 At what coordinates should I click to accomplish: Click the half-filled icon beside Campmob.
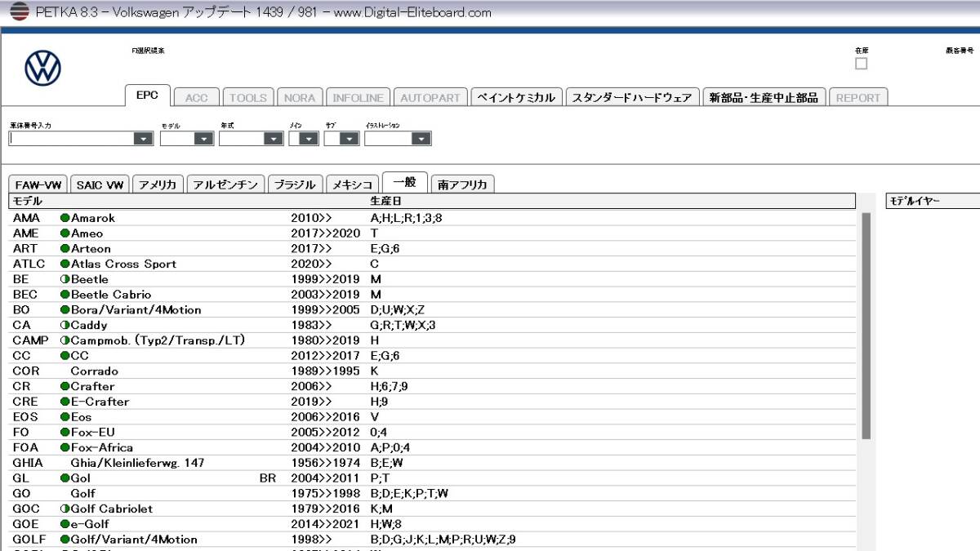pos(65,340)
